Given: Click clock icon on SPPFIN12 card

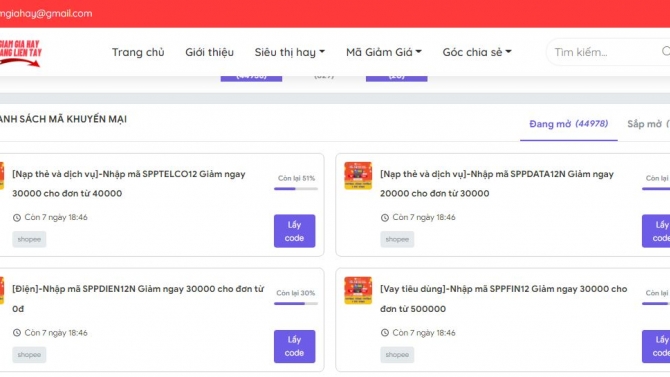Looking at the screenshot, I should (x=385, y=333).
